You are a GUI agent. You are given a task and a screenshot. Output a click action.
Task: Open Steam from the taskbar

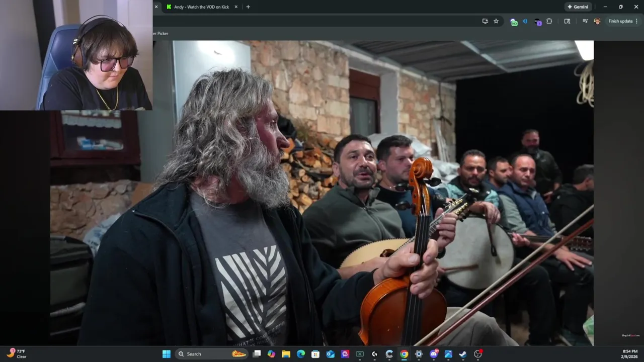463,354
